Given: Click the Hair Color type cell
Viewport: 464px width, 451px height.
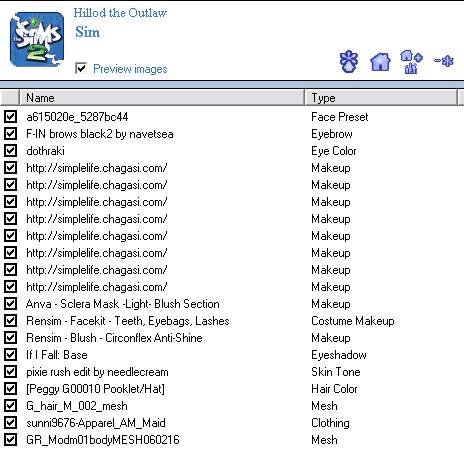Looking at the screenshot, I should 334,389.
